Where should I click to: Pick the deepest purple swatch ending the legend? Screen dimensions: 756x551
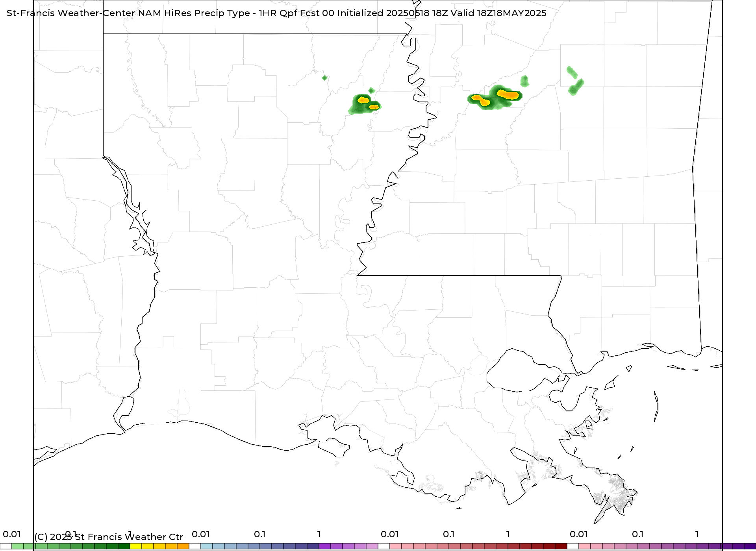[x=750, y=546]
